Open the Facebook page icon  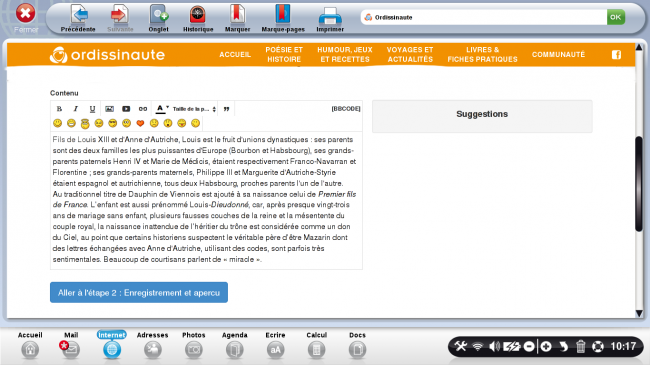pyautogui.click(x=616, y=55)
